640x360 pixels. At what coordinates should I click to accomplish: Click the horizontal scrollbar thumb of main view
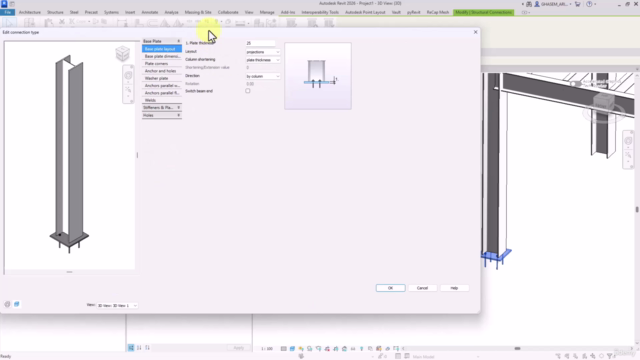(x=517, y=349)
